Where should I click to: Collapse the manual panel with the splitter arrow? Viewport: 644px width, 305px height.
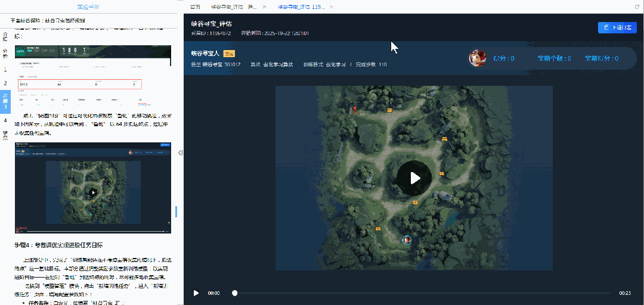[x=180, y=153]
